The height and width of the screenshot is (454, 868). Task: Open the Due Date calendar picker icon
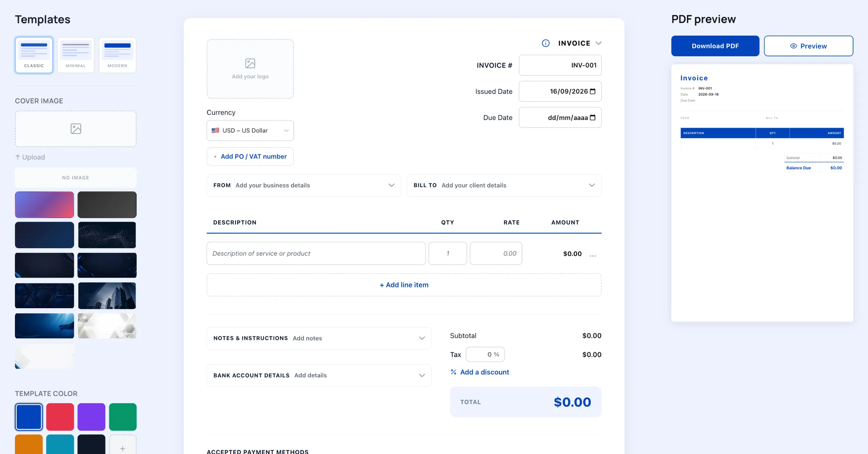593,117
